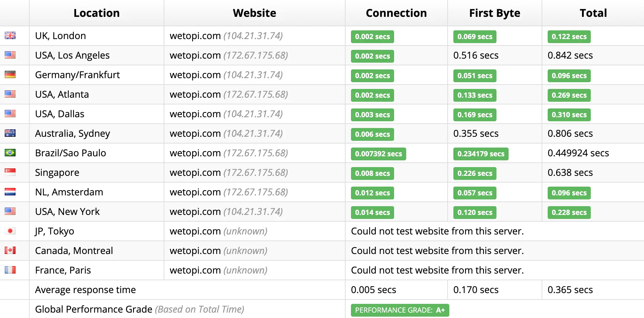This screenshot has height=318, width=644.
Task: Click the 0.006 secs connection badge for Sydney
Action: (373, 134)
